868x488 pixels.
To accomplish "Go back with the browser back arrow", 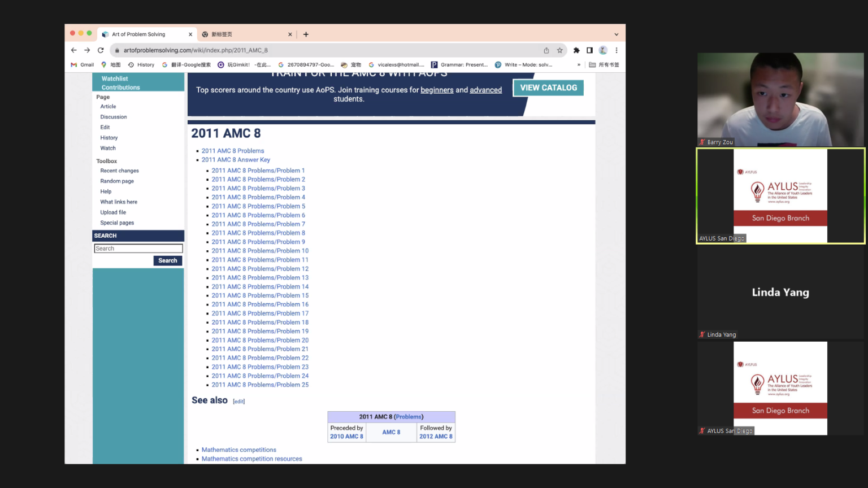I will click(73, 50).
